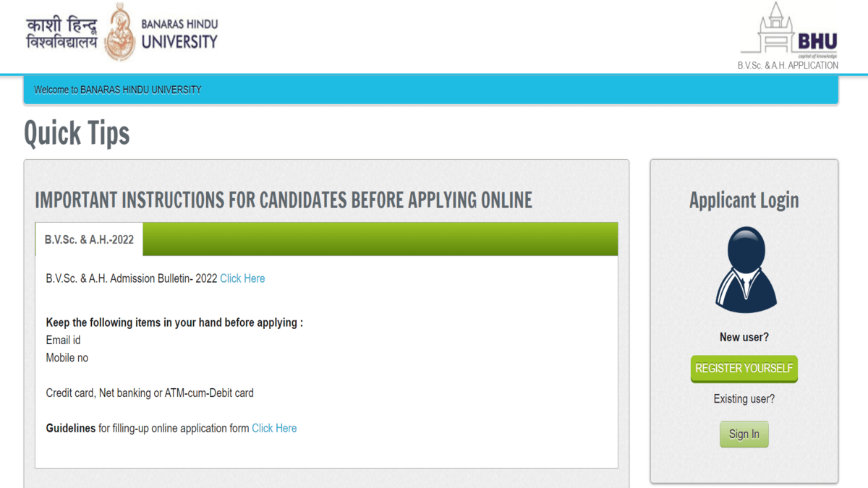Click the Quick Tips heading
Image resolution: width=868 pixels, height=488 pixels.
(77, 133)
